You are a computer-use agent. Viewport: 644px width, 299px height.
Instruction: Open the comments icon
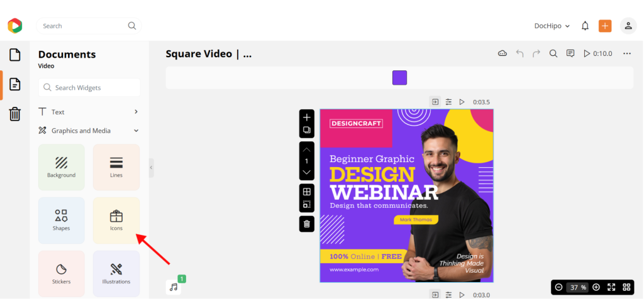[570, 53]
